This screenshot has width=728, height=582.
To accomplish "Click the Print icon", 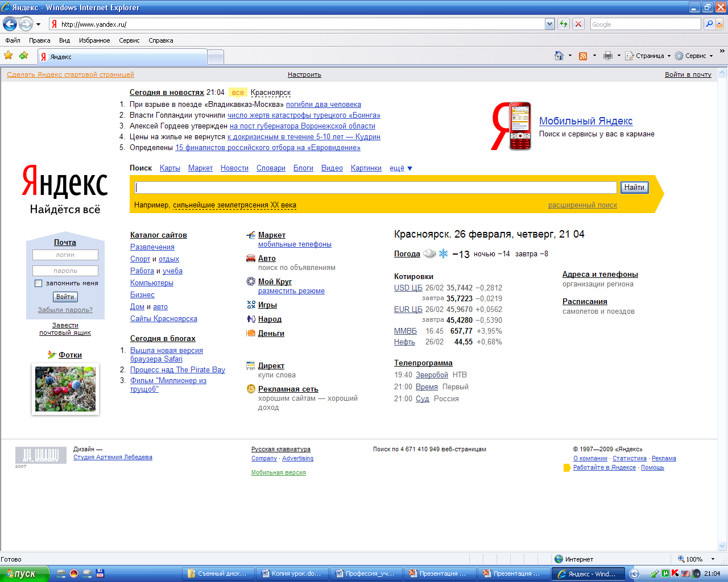I will tap(608, 56).
